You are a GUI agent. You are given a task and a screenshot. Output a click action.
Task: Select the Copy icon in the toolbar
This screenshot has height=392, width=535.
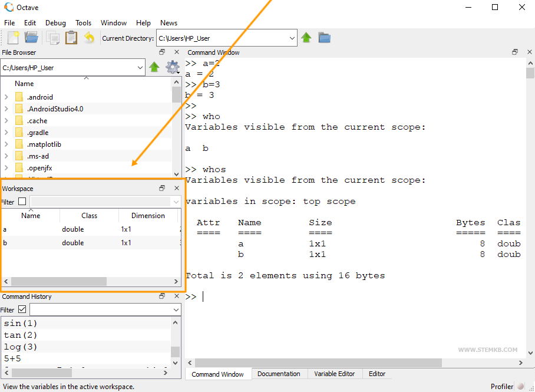pyautogui.click(x=52, y=38)
